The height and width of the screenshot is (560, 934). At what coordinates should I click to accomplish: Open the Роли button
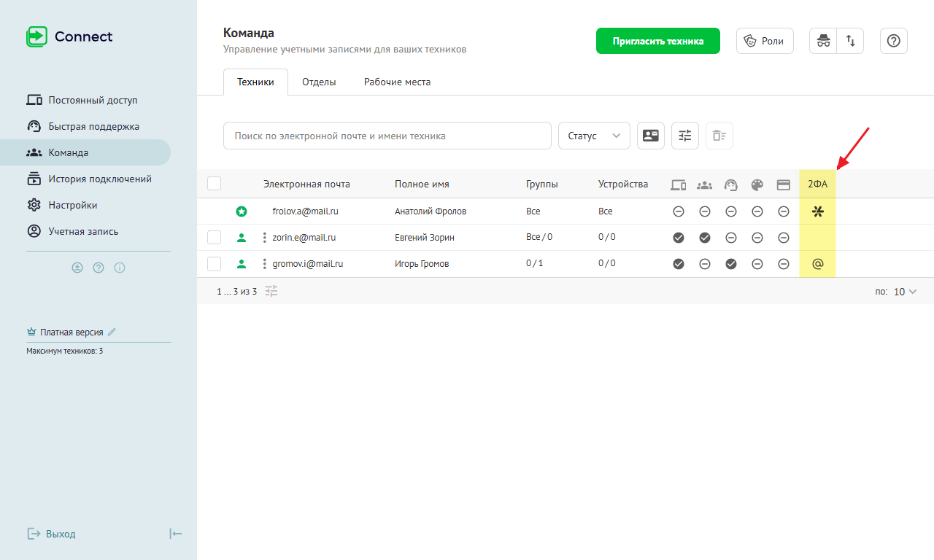pyautogui.click(x=764, y=41)
